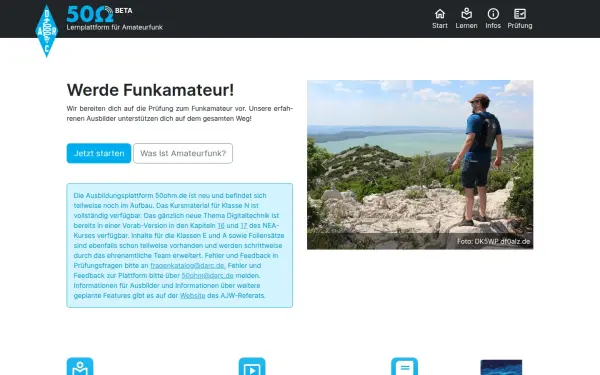Image resolution: width=600 pixels, height=375 pixels.
Task: Click the blue document icon tile
Action: point(404,367)
